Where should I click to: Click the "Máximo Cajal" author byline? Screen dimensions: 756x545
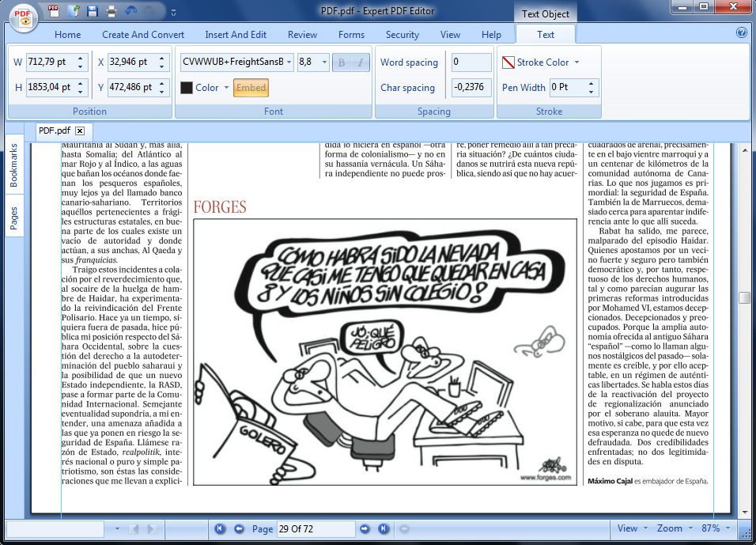[610, 481]
